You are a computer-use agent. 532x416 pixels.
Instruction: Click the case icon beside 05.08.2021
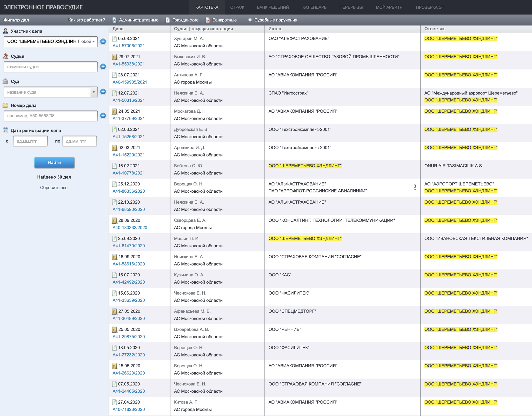[x=114, y=39]
